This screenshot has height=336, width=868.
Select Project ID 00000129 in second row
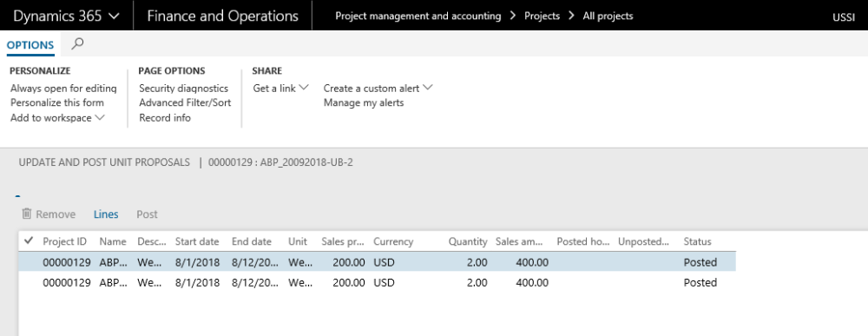[x=67, y=282]
